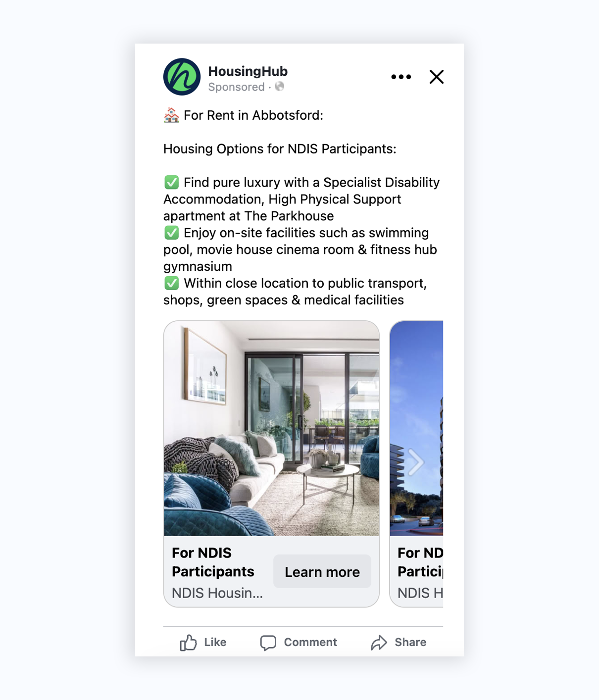Click the Learn more button
The width and height of the screenshot is (599, 700).
tap(322, 572)
